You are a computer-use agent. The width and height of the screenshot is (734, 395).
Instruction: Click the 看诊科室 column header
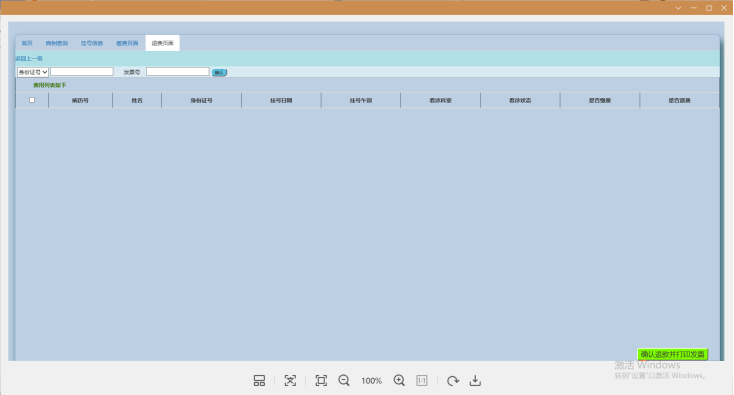pos(440,101)
